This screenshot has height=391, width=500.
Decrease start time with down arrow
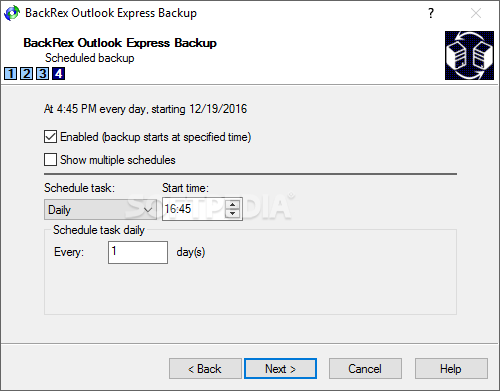click(233, 213)
